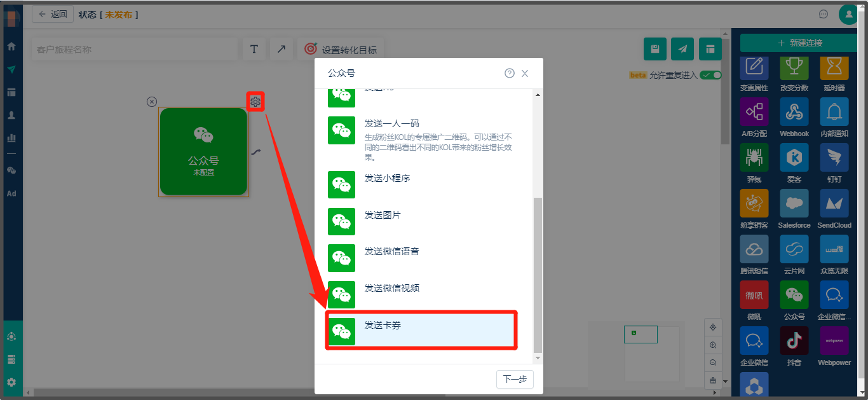Viewport: 868px width, 400px height.
Task: Open the bar chart analytics in sidebar
Action: tap(11, 137)
